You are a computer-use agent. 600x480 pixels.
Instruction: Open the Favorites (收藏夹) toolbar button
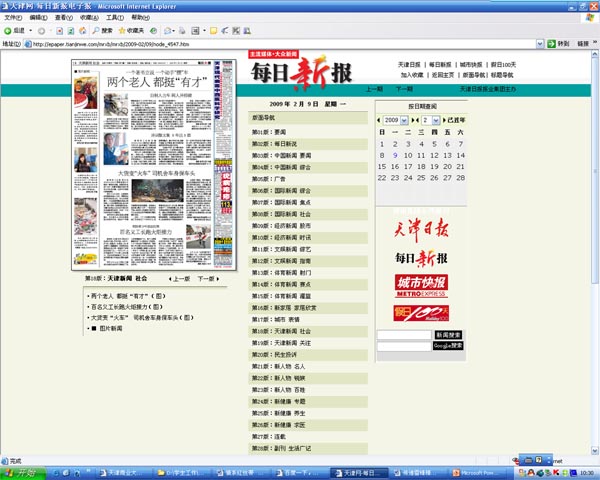133,30
